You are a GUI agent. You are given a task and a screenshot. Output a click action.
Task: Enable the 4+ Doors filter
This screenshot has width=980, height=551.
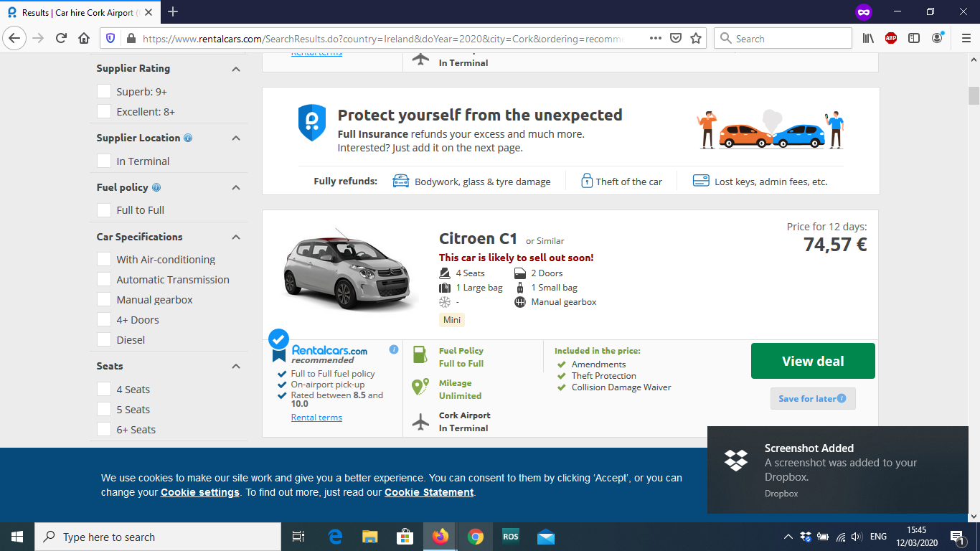[x=104, y=319]
